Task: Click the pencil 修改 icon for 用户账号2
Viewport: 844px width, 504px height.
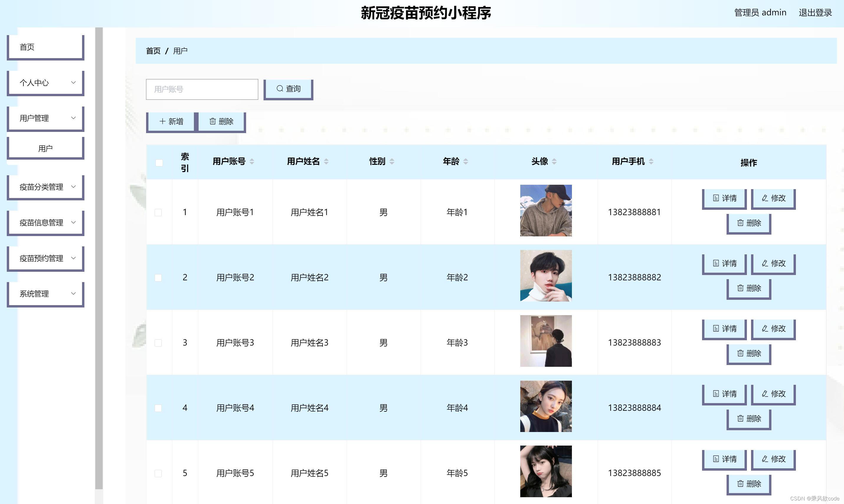Action: (765, 263)
